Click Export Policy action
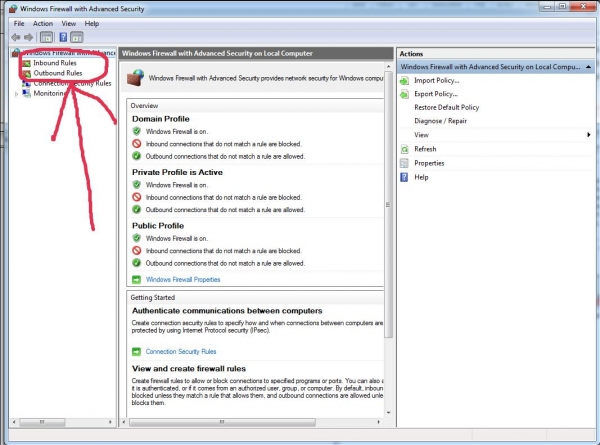Image resolution: width=600 pixels, height=445 pixels. point(436,94)
